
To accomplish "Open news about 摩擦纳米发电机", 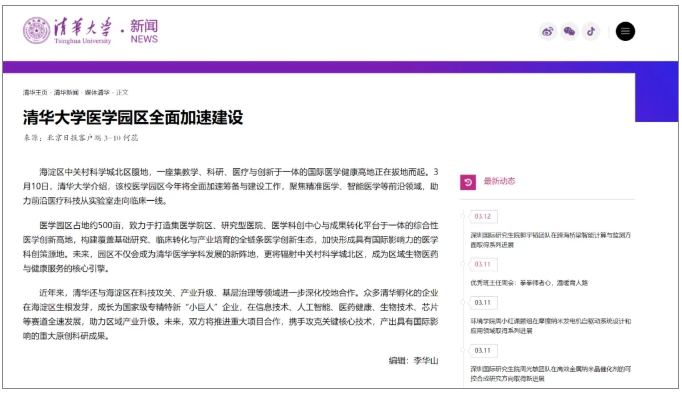I will [550, 326].
